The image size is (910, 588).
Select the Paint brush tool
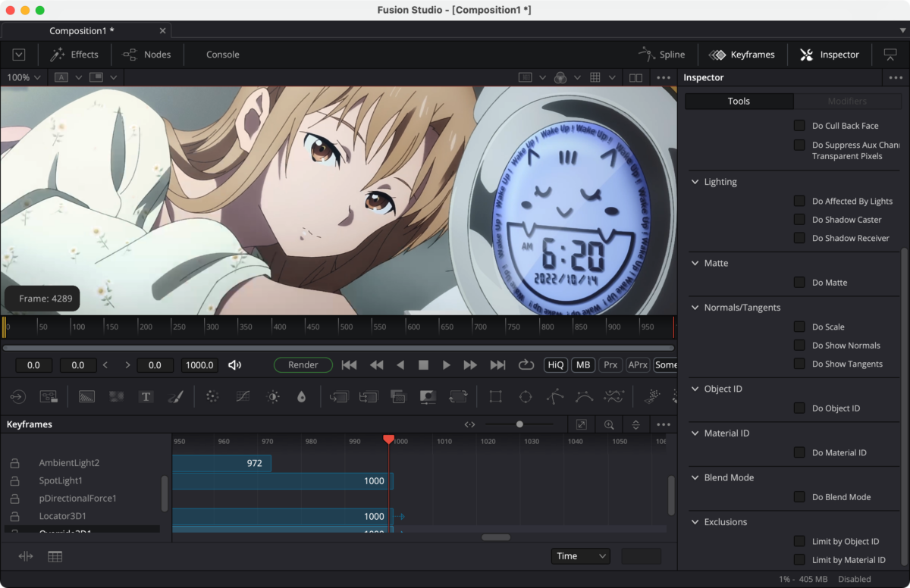175,396
